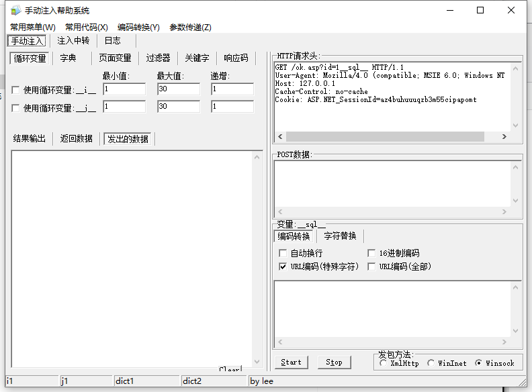532x392 pixels.
Task: Click left arrow of HTTP请求头 scrollbar
Action: click(x=280, y=137)
